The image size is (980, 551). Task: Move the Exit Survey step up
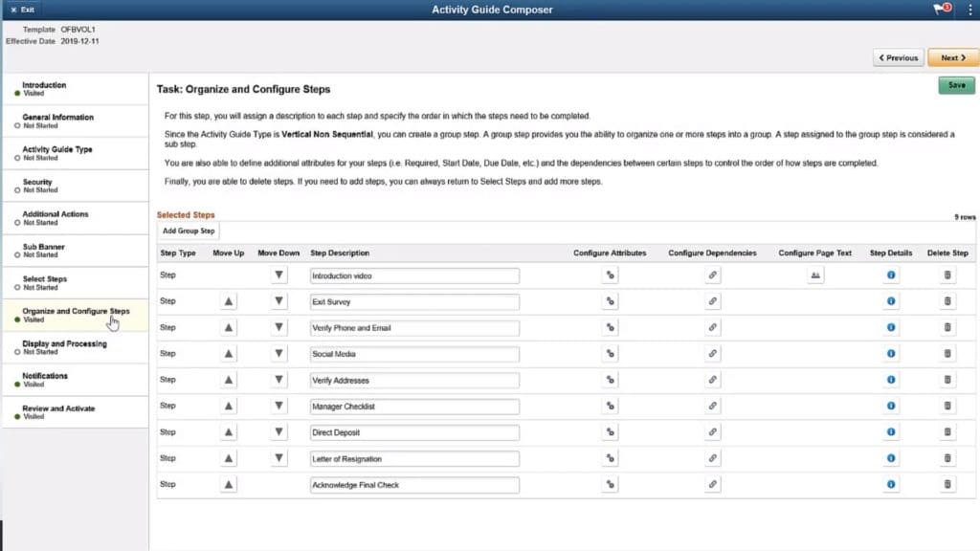pyautogui.click(x=229, y=300)
